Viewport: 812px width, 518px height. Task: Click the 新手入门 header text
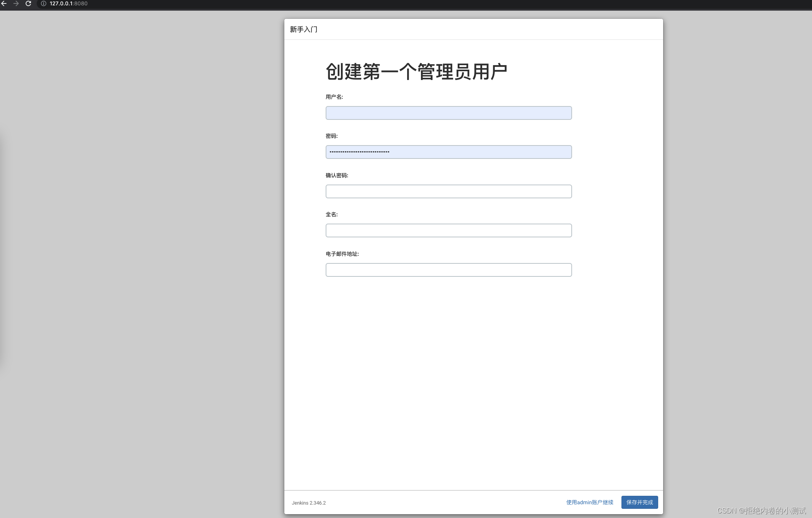pyautogui.click(x=303, y=29)
